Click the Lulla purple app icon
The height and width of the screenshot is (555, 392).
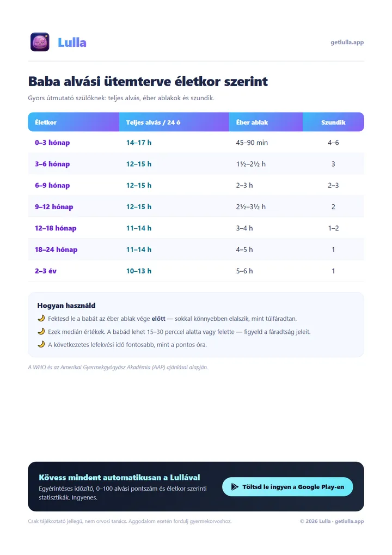40,42
